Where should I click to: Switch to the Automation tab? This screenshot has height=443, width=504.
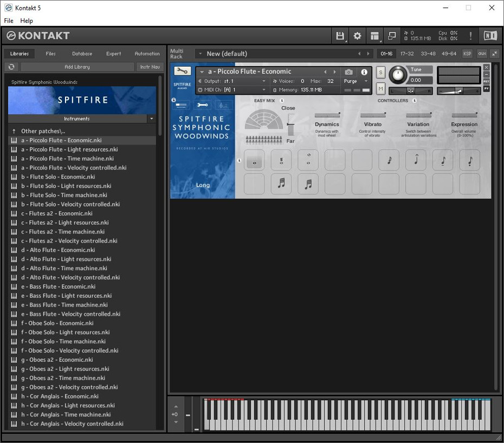point(147,54)
